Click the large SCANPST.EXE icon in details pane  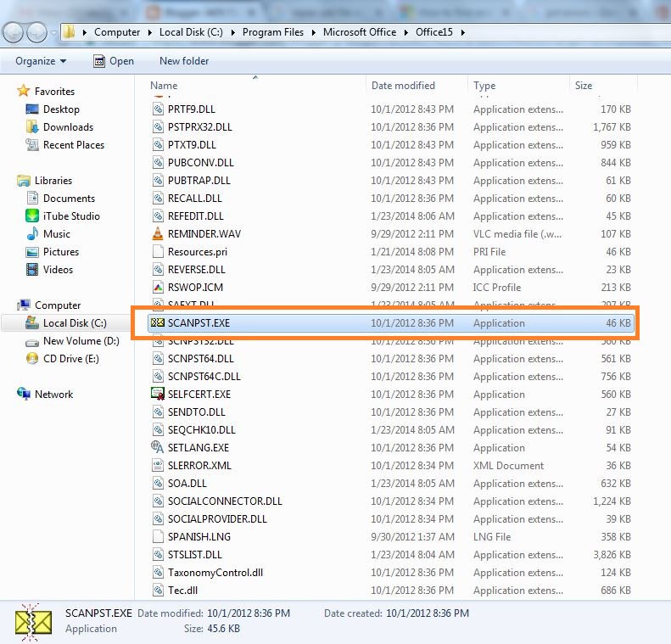click(33, 622)
